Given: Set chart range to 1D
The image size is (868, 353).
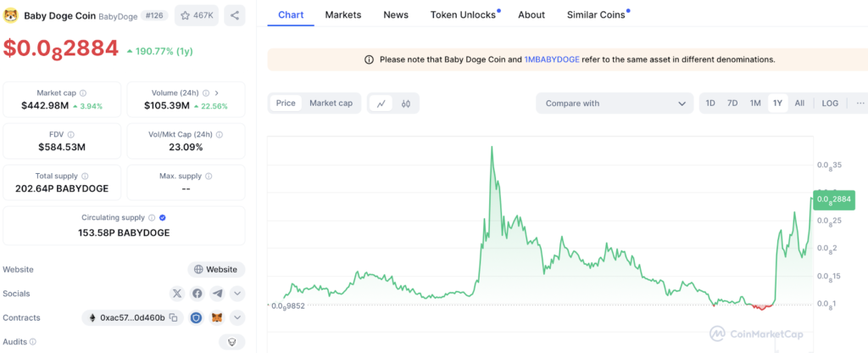Looking at the screenshot, I should pos(710,103).
